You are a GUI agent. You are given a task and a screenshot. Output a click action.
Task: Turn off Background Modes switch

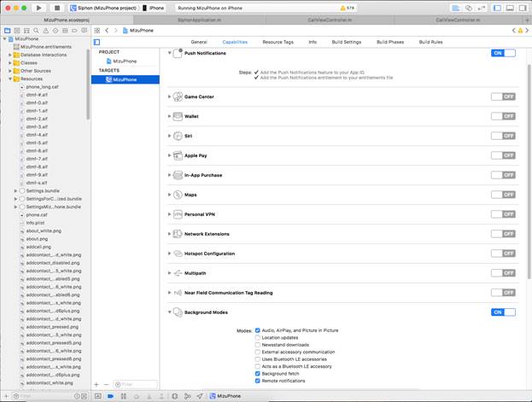tap(503, 312)
